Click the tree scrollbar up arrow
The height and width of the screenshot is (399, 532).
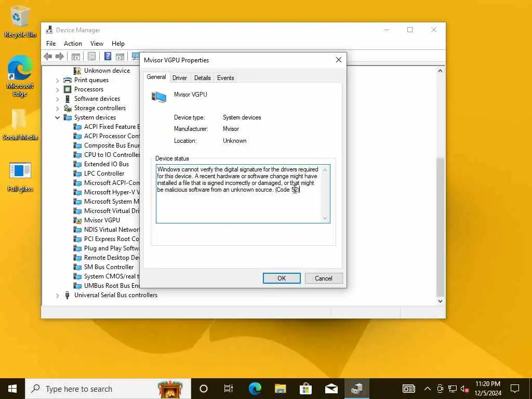click(x=440, y=71)
